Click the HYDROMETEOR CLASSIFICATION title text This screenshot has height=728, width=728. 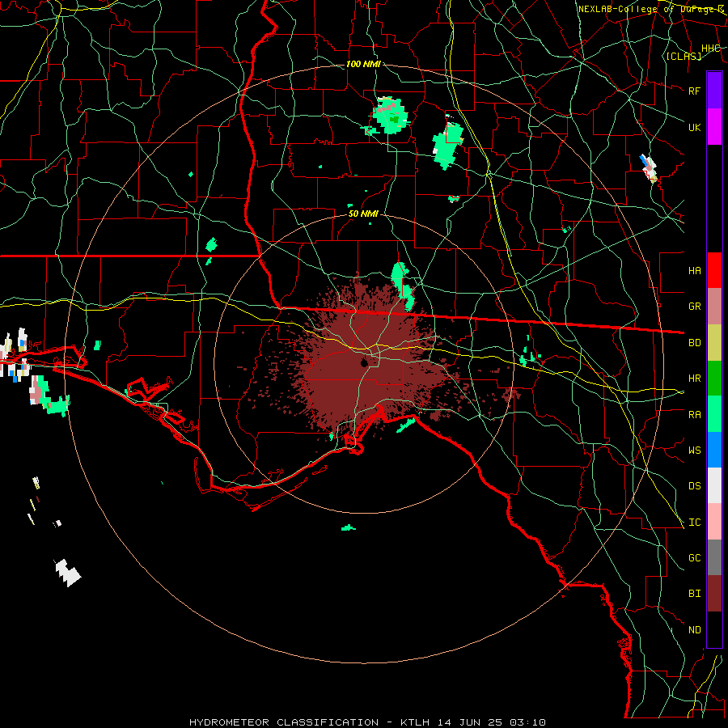click(x=284, y=722)
